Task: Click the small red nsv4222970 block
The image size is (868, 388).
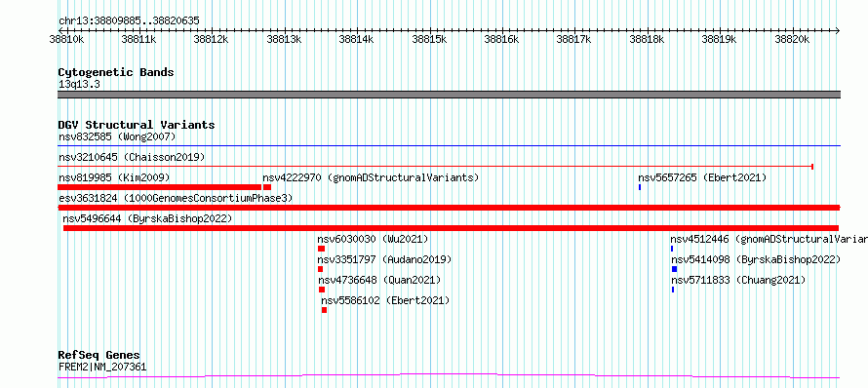Action: tap(267, 187)
